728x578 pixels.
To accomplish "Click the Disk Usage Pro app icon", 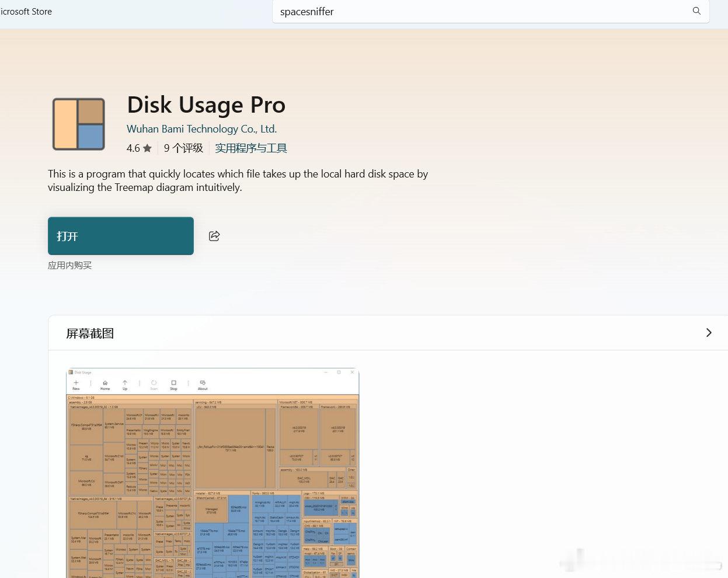I will click(79, 124).
